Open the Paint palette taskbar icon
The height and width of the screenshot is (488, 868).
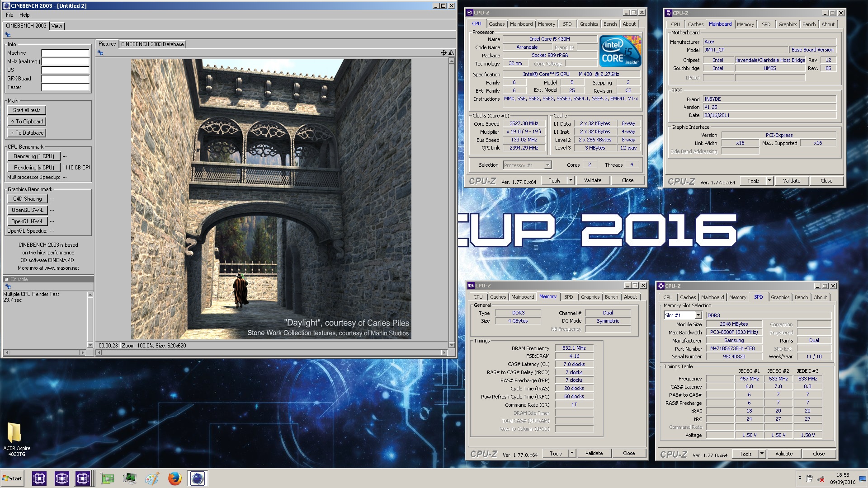pyautogui.click(x=152, y=478)
